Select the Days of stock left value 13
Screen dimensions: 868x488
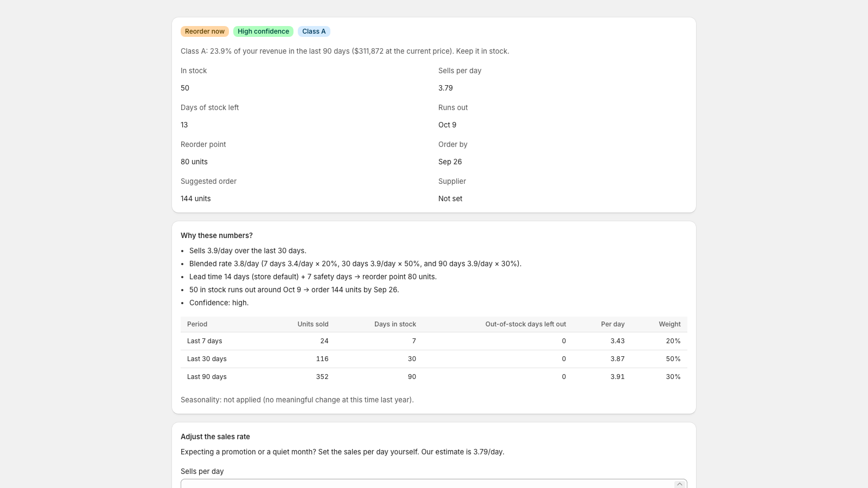coord(184,125)
